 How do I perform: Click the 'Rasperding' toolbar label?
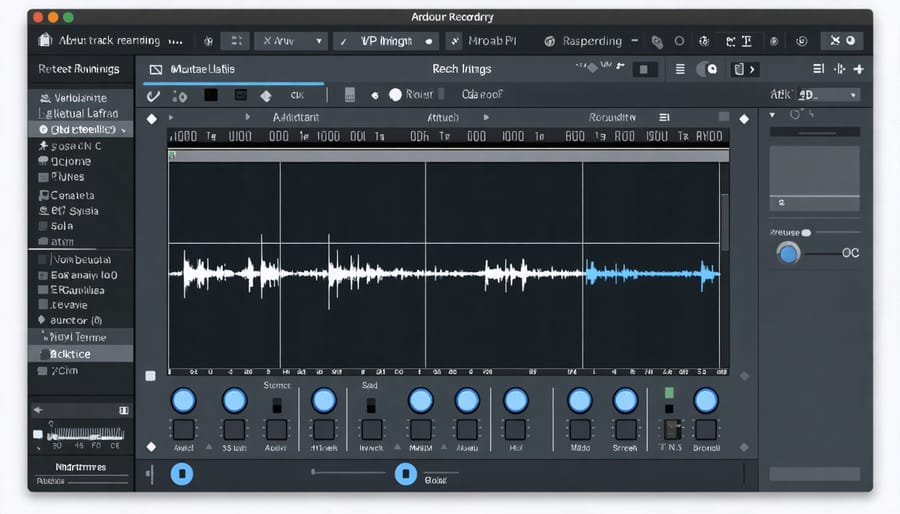click(x=592, y=41)
